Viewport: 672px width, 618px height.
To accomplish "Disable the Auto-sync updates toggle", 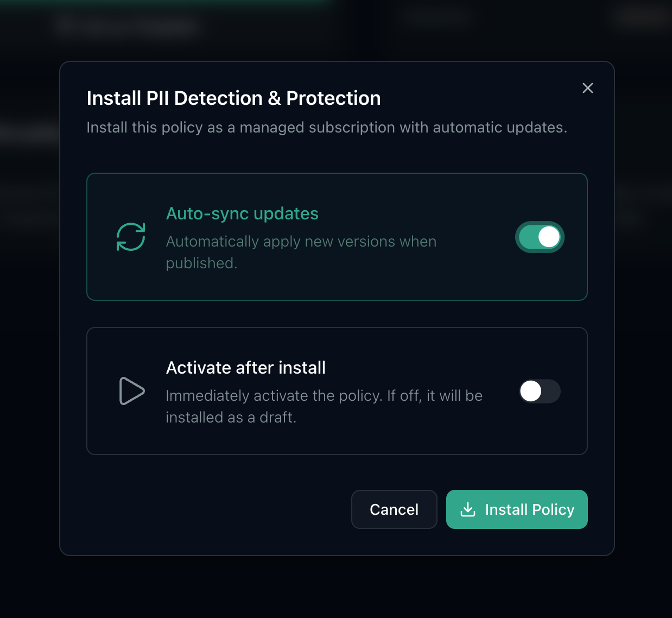I will pos(540,237).
